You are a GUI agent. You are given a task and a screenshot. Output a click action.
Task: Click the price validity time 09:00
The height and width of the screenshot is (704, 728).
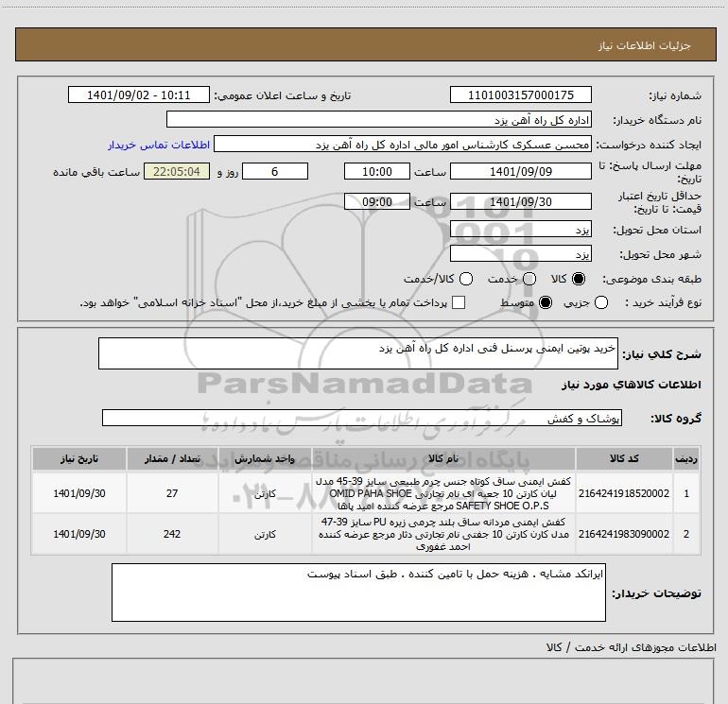tap(377, 201)
